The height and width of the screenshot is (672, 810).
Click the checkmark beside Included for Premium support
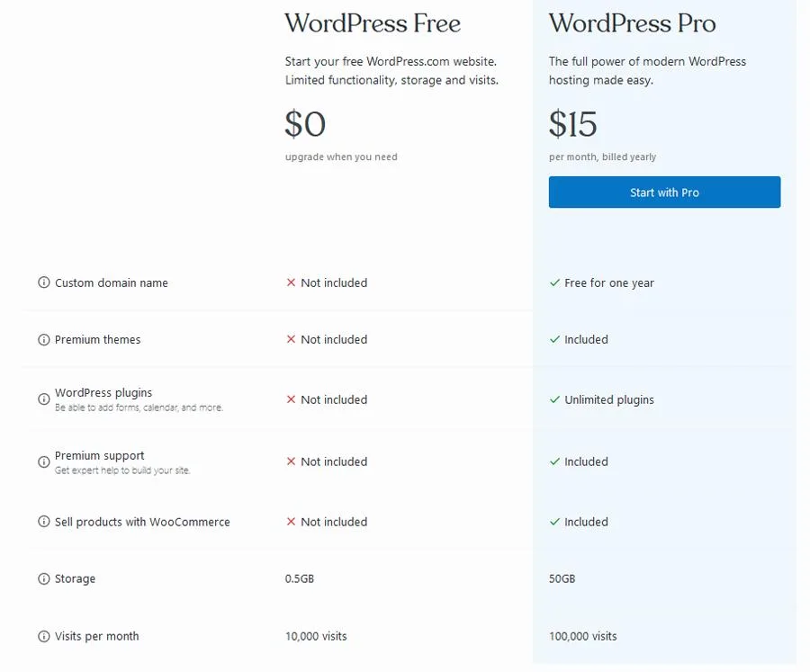555,461
